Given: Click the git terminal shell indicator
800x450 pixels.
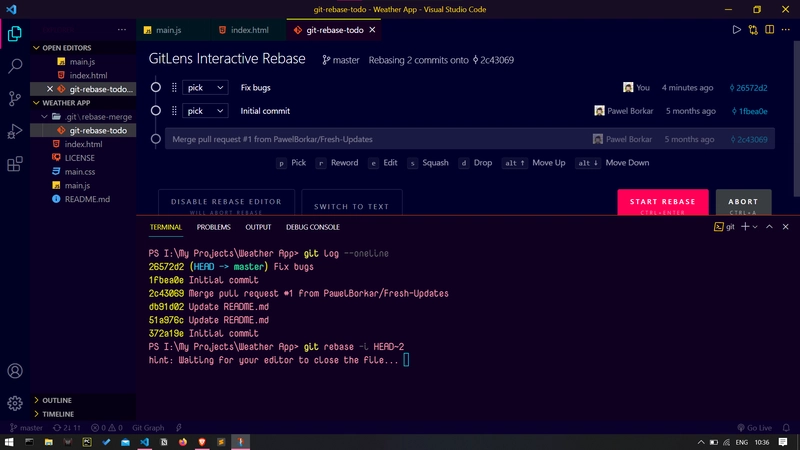Looking at the screenshot, I should point(724,227).
